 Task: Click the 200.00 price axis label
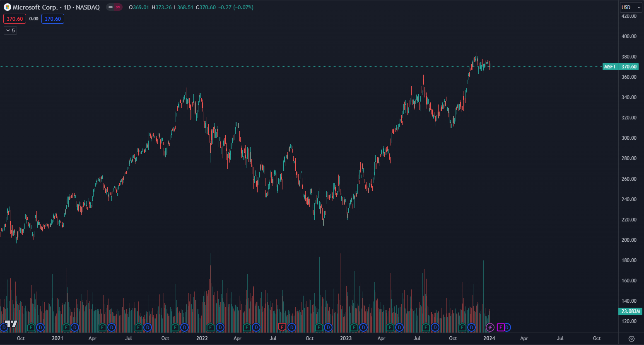[x=629, y=240]
